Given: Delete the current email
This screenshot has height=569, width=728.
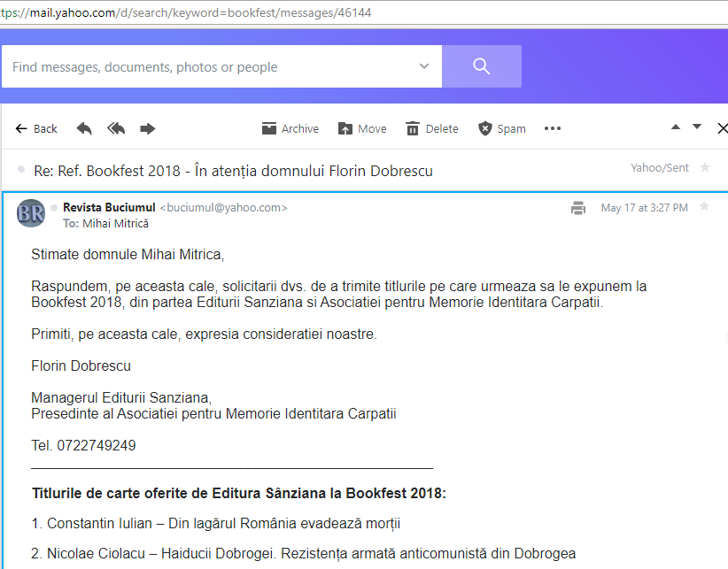Looking at the screenshot, I should [x=431, y=128].
